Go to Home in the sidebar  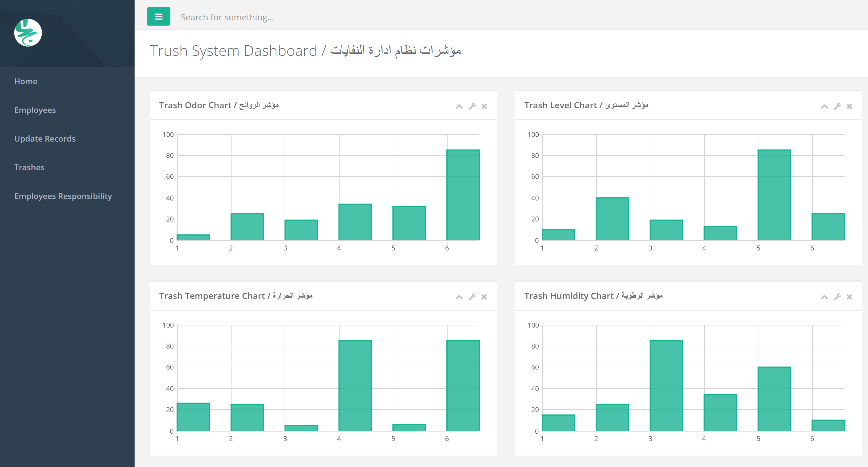point(26,81)
